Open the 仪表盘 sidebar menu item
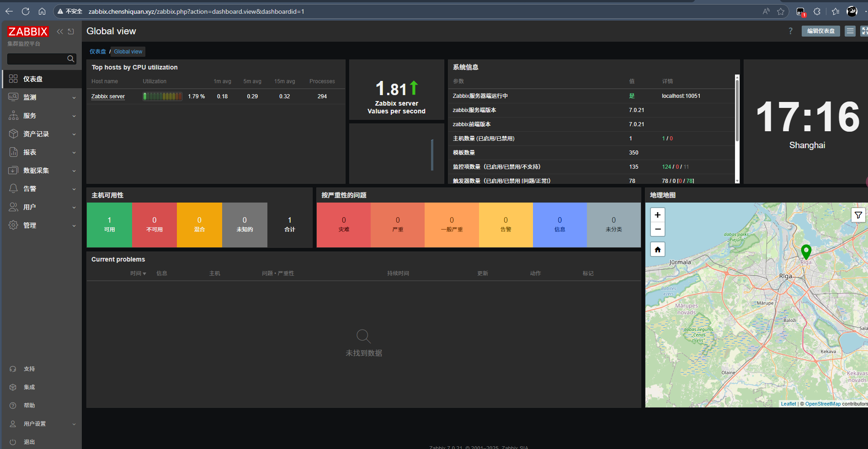 [x=42, y=79]
